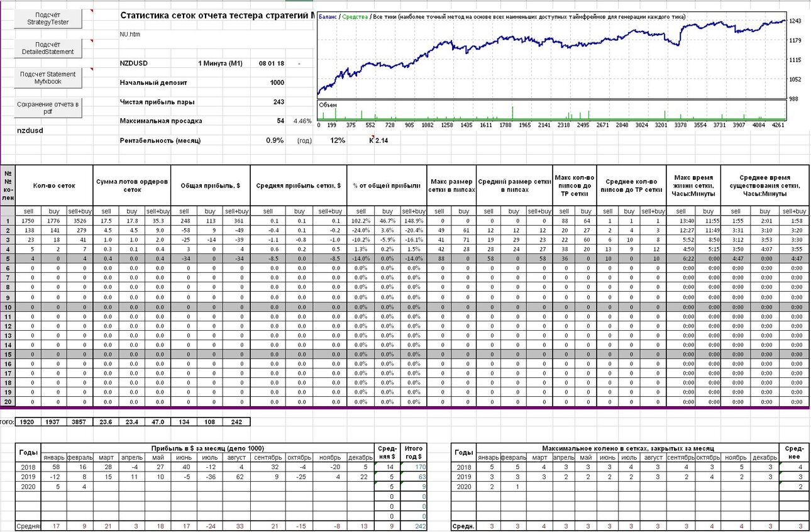
Task: Select the Средняя прибыль сетки, $ header
Action: tap(298, 186)
